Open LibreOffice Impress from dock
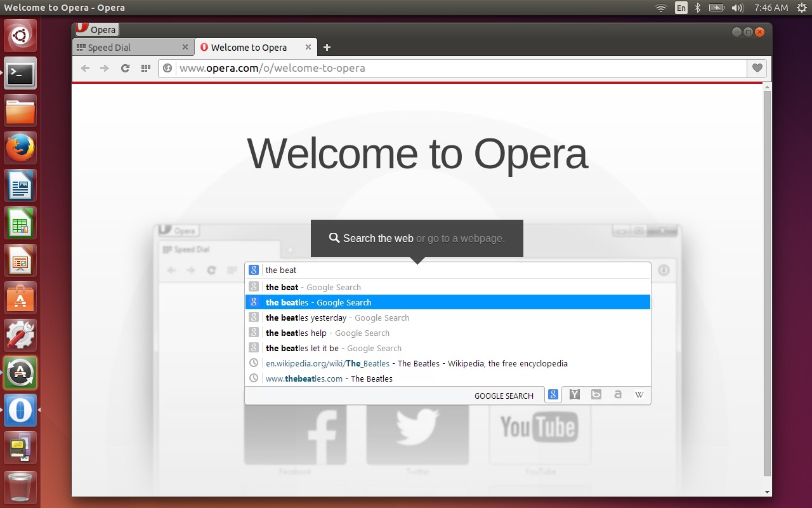The image size is (812, 508). [21, 260]
